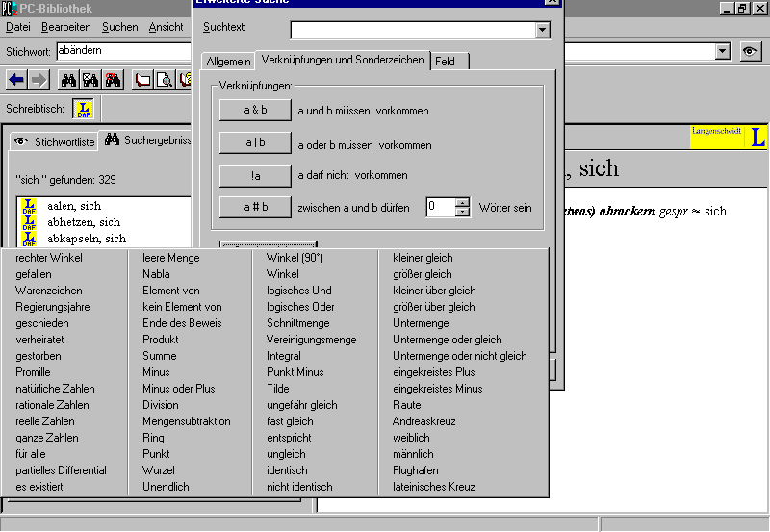
Task: Click the eye button beside Stichwort field
Action: tap(751, 52)
